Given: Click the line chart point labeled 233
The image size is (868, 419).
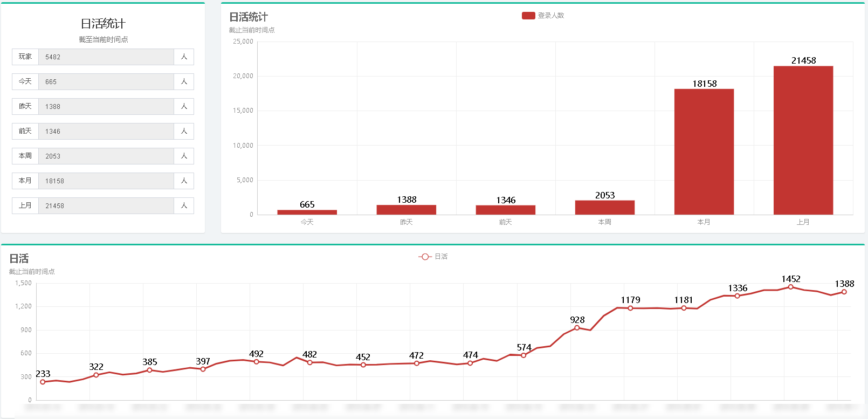Looking at the screenshot, I should tap(43, 382).
